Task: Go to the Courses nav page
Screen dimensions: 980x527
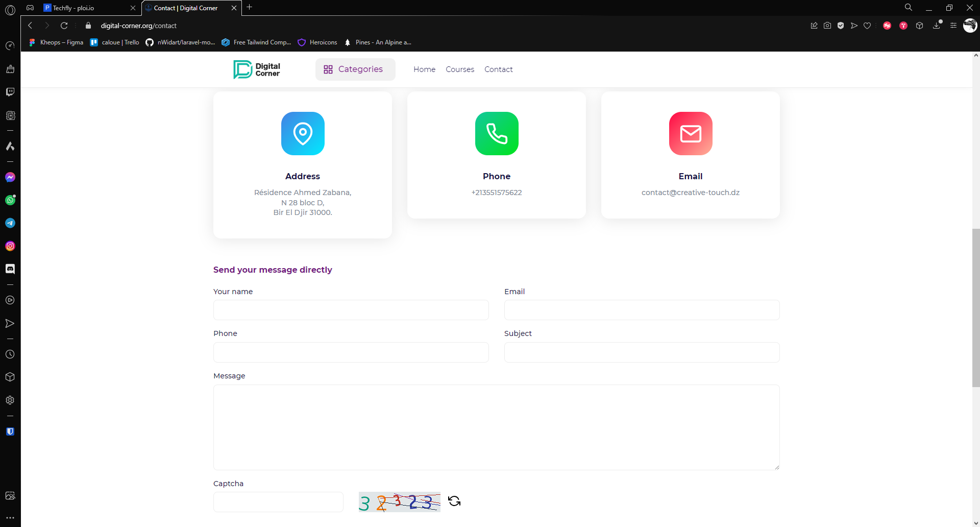Action: (x=460, y=69)
